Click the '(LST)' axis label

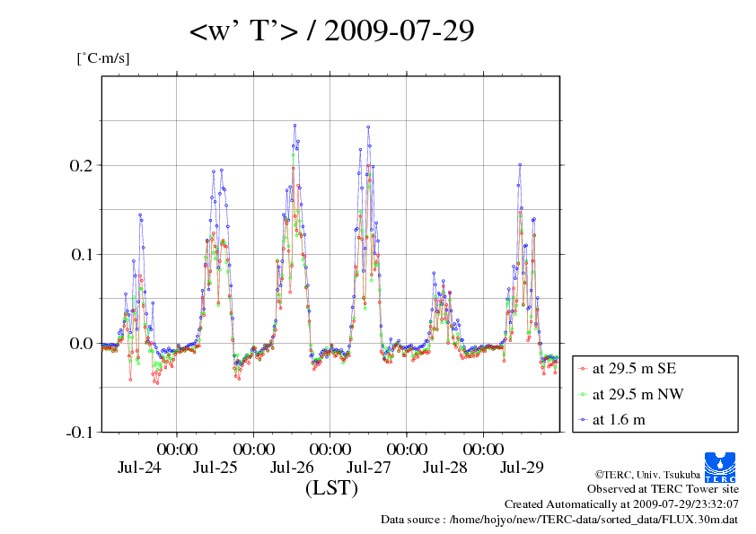click(x=331, y=488)
